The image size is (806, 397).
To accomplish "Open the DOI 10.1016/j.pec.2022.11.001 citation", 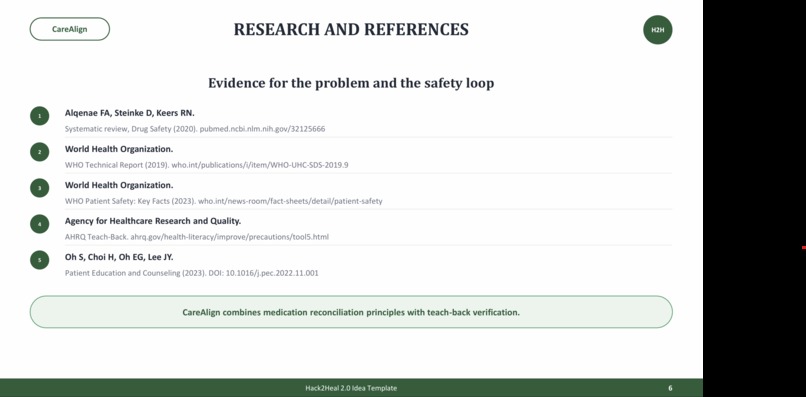I will 192,273.
